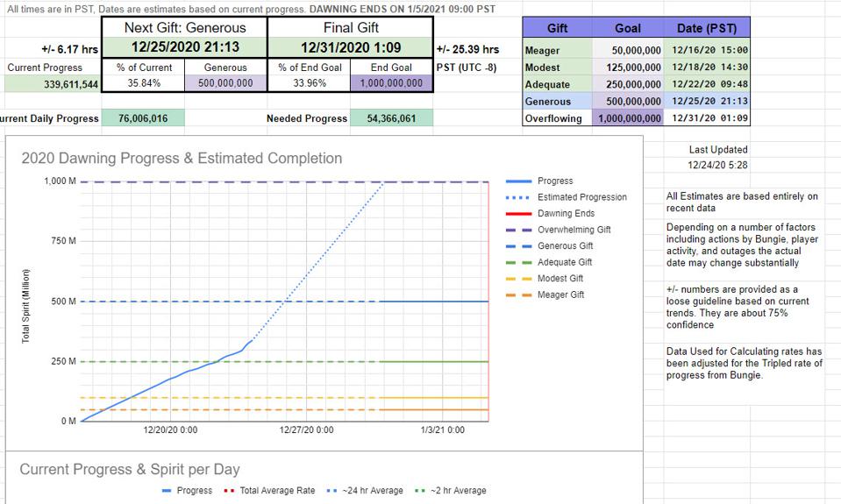Click the date cell 12/16/20 15:00

coord(706,50)
